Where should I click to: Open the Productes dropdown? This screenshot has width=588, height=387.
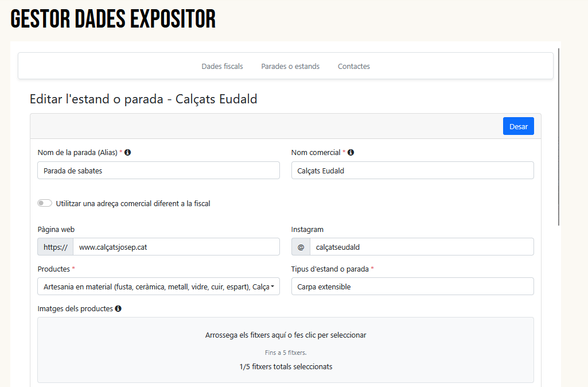point(158,287)
